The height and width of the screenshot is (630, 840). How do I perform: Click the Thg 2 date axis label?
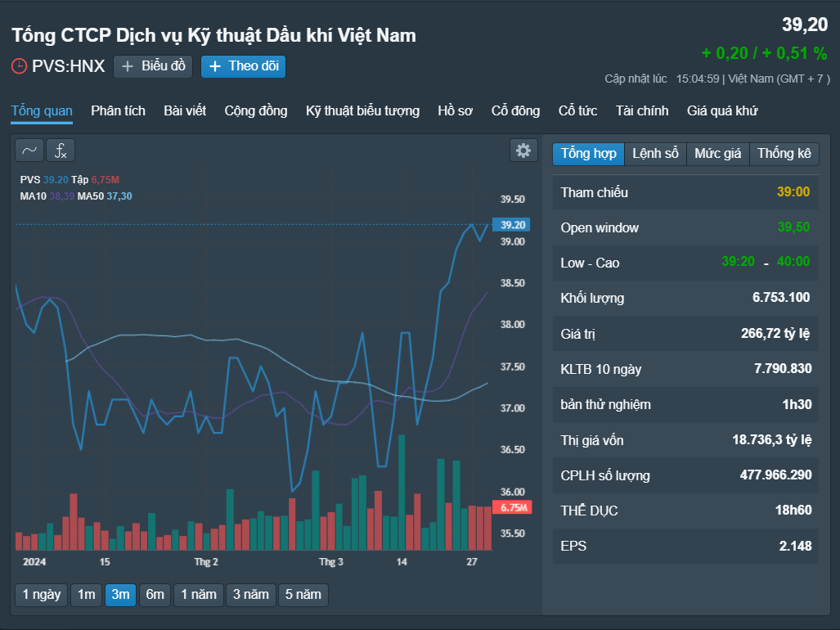[x=206, y=562]
